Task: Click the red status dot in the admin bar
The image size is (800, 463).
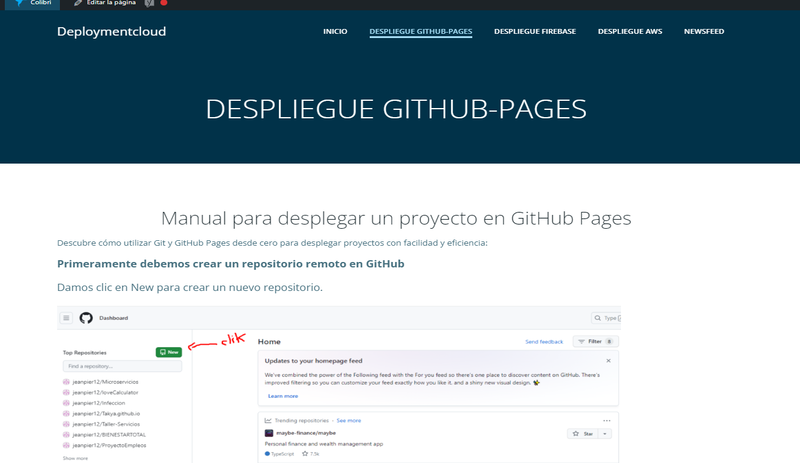Action: pyautogui.click(x=164, y=3)
